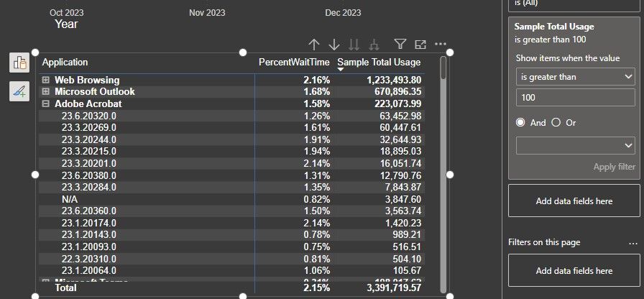The height and width of the screenshot is (299, 644).
Task: Select version row 23.6.20320.0
Action: point(231,116)
